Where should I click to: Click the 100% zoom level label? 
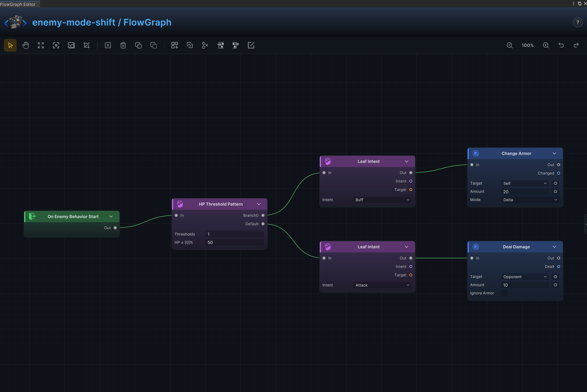(x=527, y=45)
